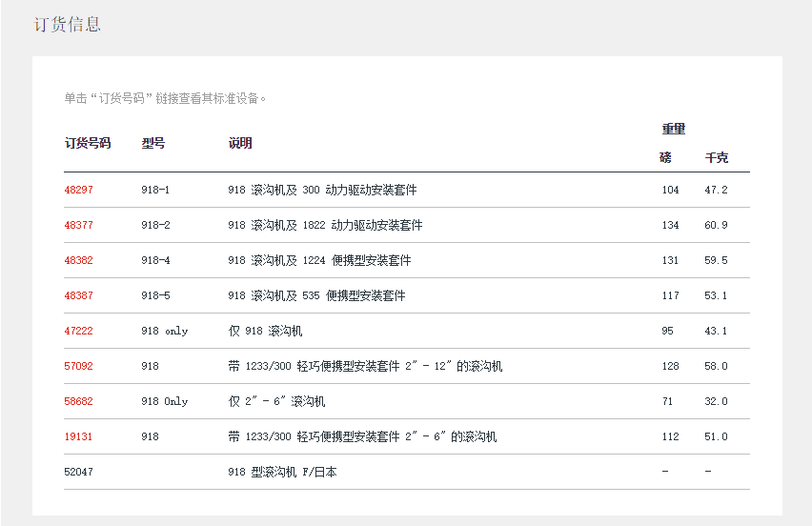
Task: Click the 918-1 model cell
Action: tap(155, 190)
